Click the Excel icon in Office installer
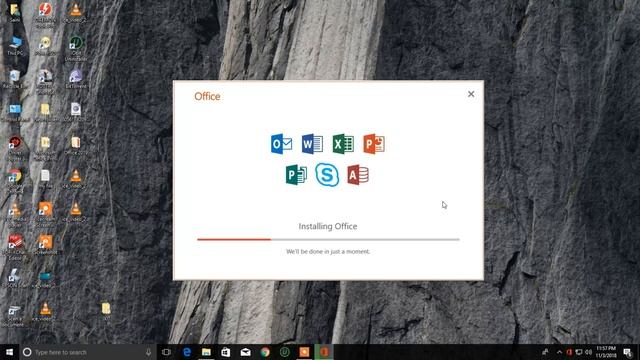The height and width of the screenshot is (360, 640). click(x=343, y=144)
